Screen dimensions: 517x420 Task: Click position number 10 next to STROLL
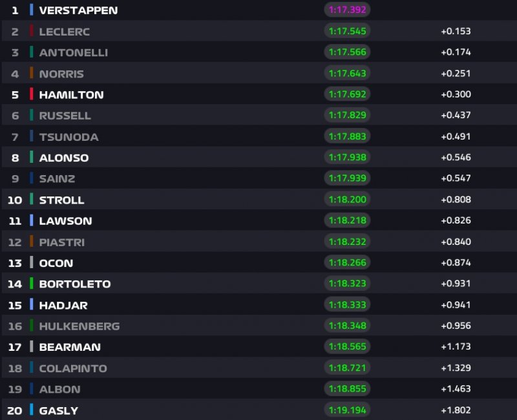coord(15,200)
